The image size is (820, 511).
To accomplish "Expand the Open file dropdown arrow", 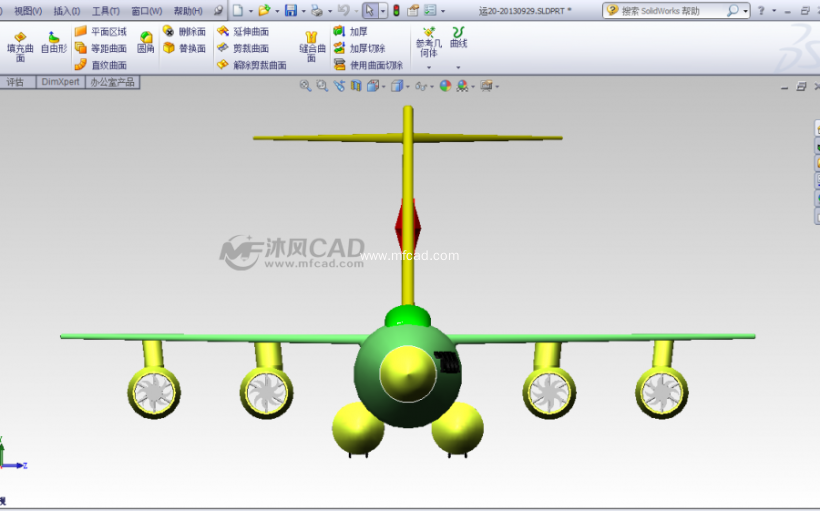I will tap(277, 11).
